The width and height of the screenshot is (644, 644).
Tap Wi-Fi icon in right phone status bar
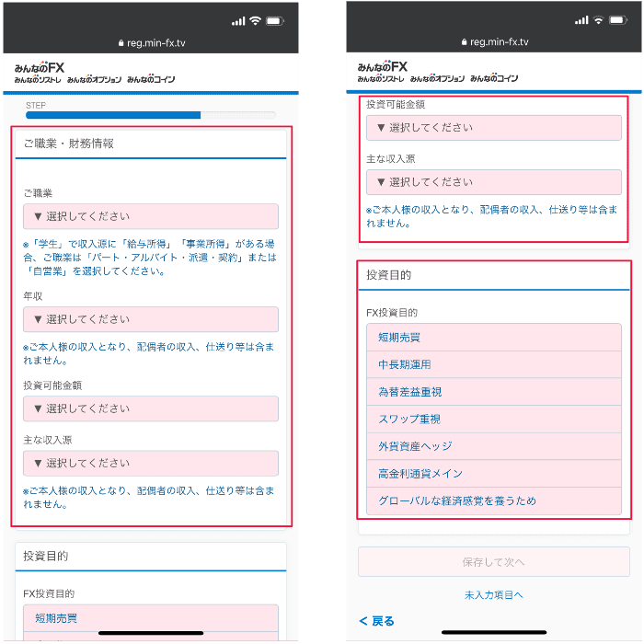click(x=598, y=19)
